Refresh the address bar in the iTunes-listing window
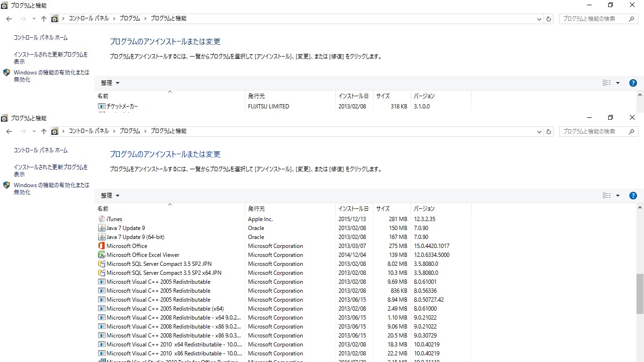This screenshot has height=362, width=644. pos(549,132)
